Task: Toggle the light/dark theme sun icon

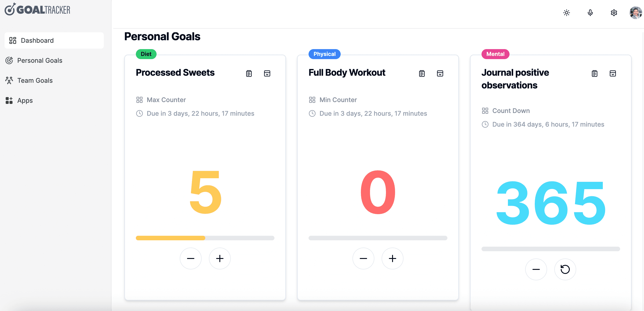Action: [x=566, y=13]
